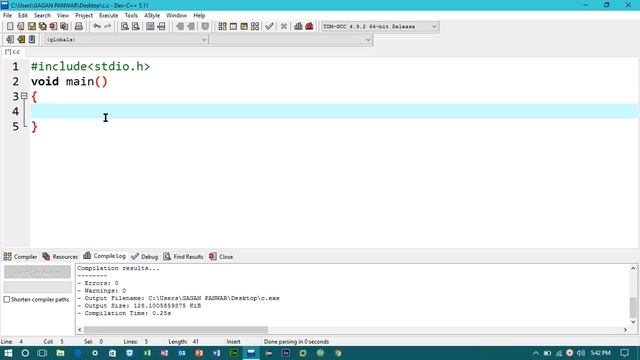
Task: Click the New file toolbar icon
Action: [x=10, y=27]
